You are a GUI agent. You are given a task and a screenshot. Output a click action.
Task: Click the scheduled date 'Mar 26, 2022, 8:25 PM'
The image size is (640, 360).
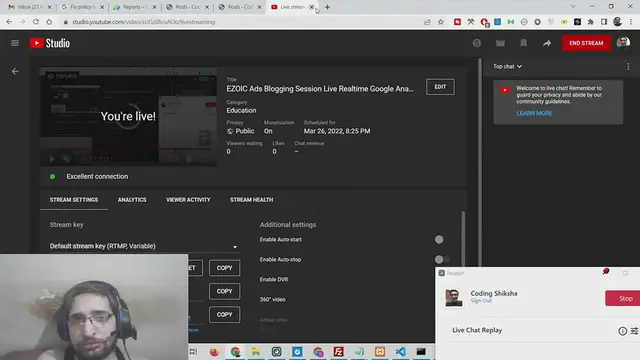337,131
